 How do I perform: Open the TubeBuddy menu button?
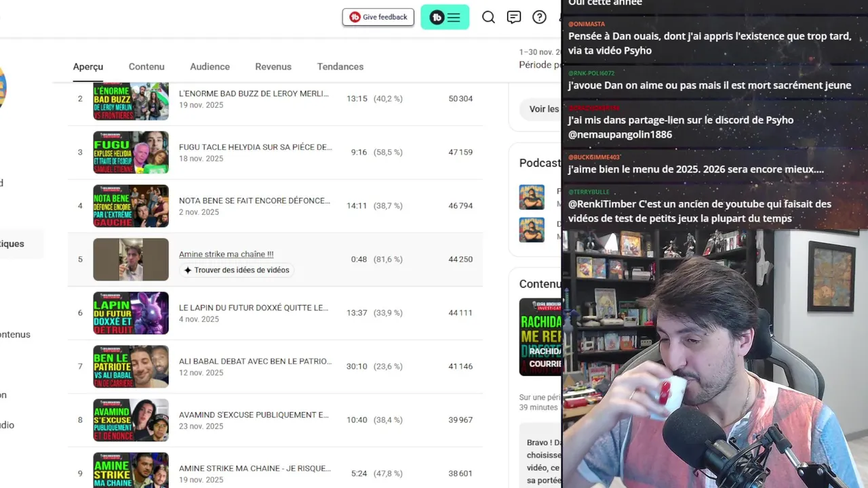coord(445,18)
